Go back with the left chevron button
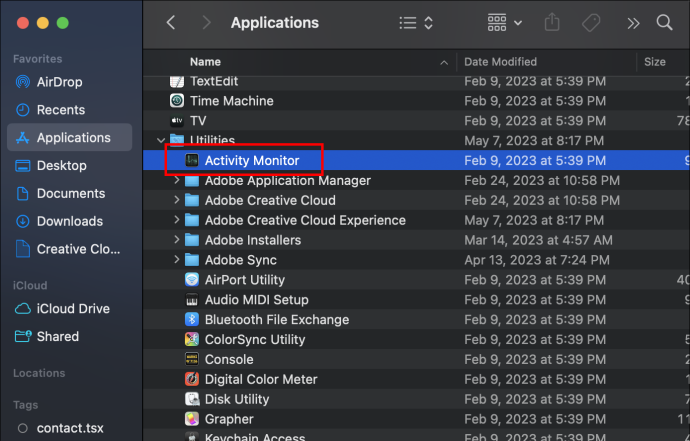Image resolution: width=690 pixels, height=441 pixels. coord(171,22)
